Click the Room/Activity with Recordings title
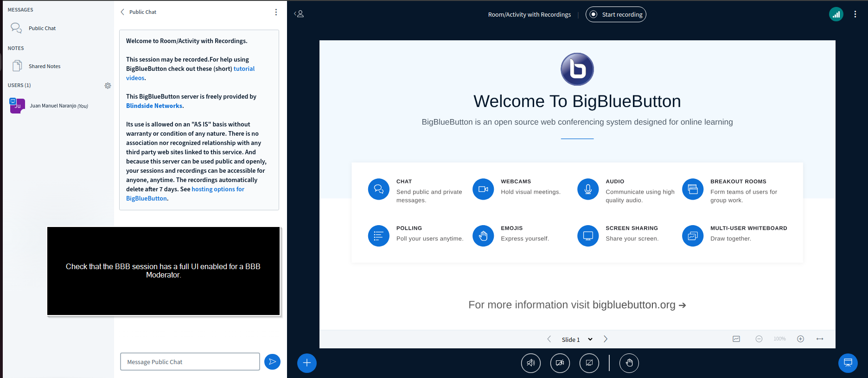868x378 pixels. [530, 14]
